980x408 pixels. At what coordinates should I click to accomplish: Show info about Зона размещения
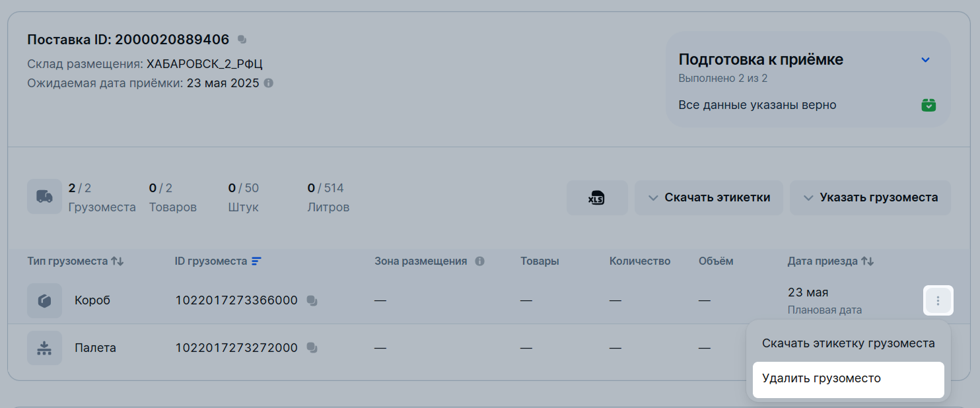(479, 261)
